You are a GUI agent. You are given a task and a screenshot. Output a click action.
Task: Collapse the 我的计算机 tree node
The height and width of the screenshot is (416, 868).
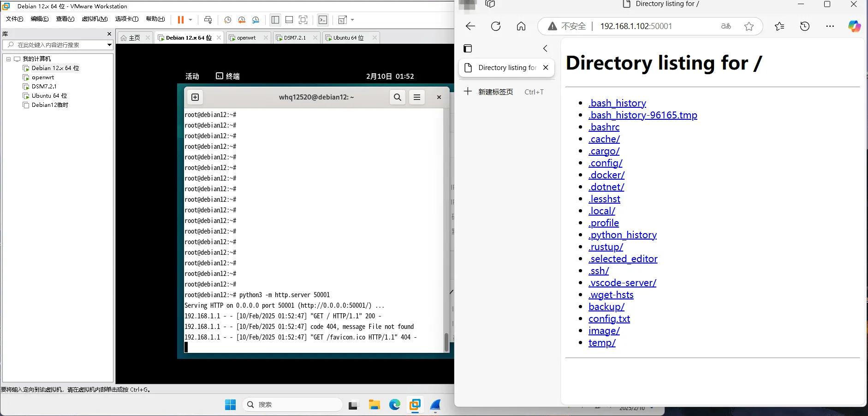[8, 59]
